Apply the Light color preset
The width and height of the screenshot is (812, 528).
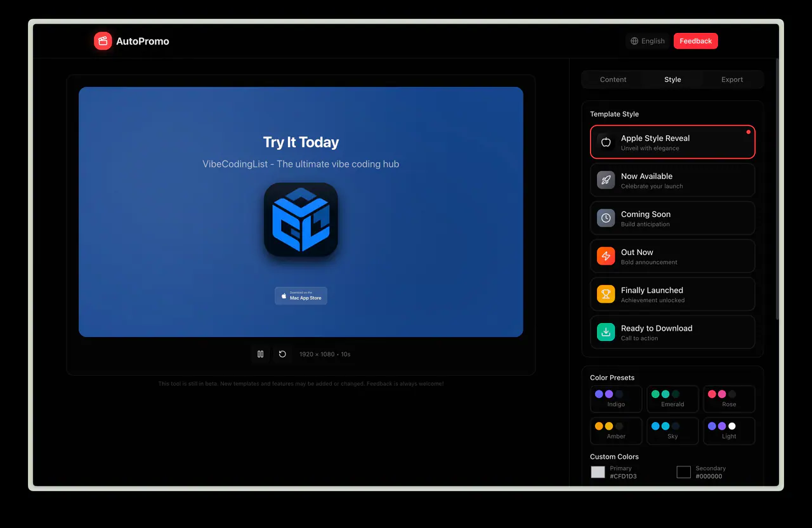[729, 431]
